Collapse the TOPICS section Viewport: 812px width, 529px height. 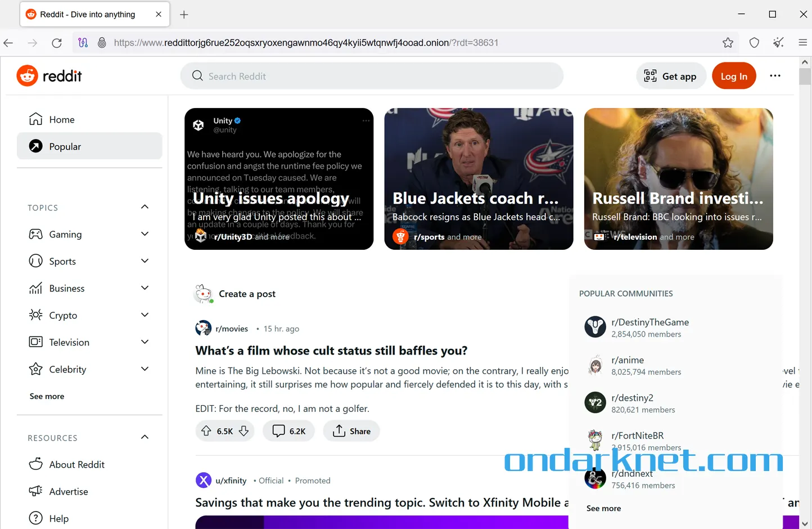[x=145, y=207]
